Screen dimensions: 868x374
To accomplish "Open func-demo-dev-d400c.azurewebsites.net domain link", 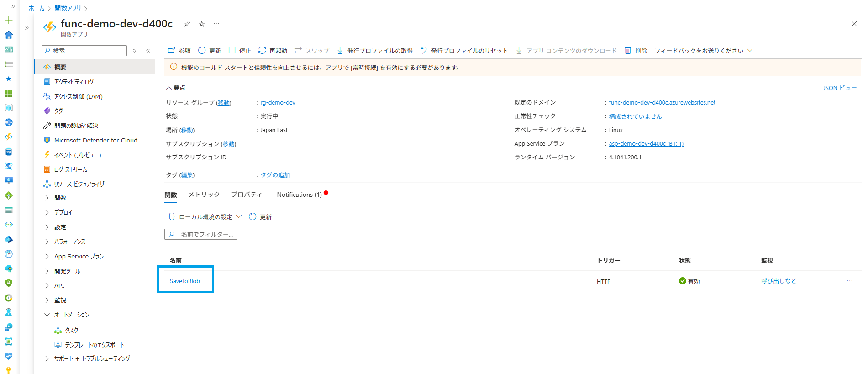I will [x=662, y=103].
